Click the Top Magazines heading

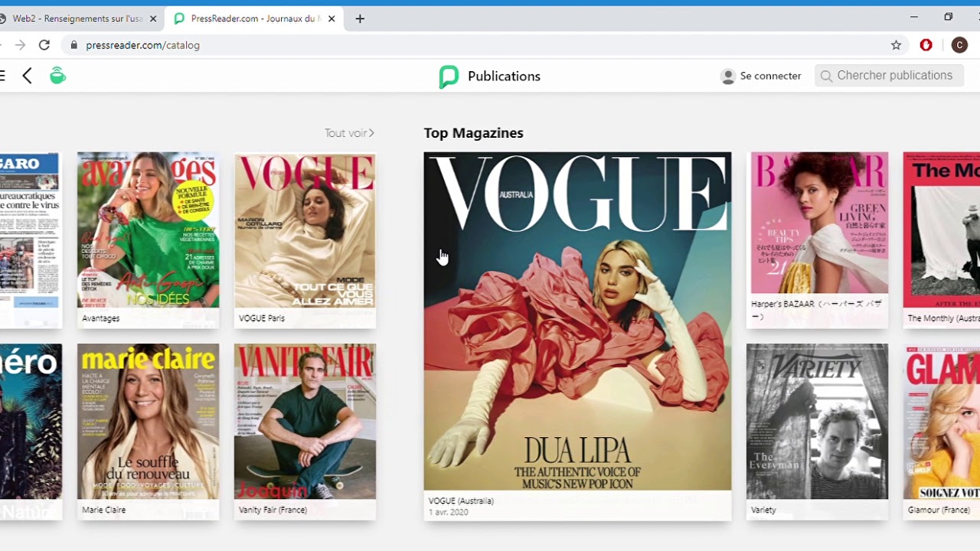pyautogui.click(x=473, y=133)
